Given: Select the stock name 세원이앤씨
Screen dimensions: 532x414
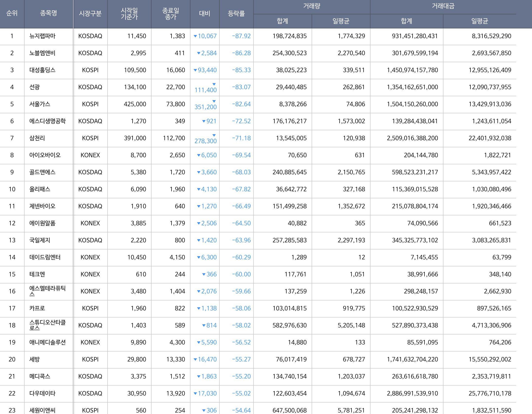Looking at the screenshot, I should [x=42, y=411].
